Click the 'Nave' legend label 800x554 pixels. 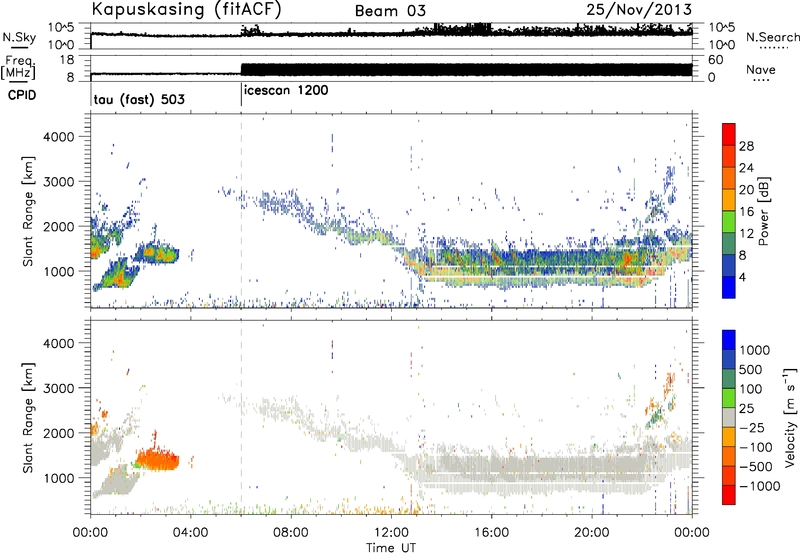click(x=760, y=69)
